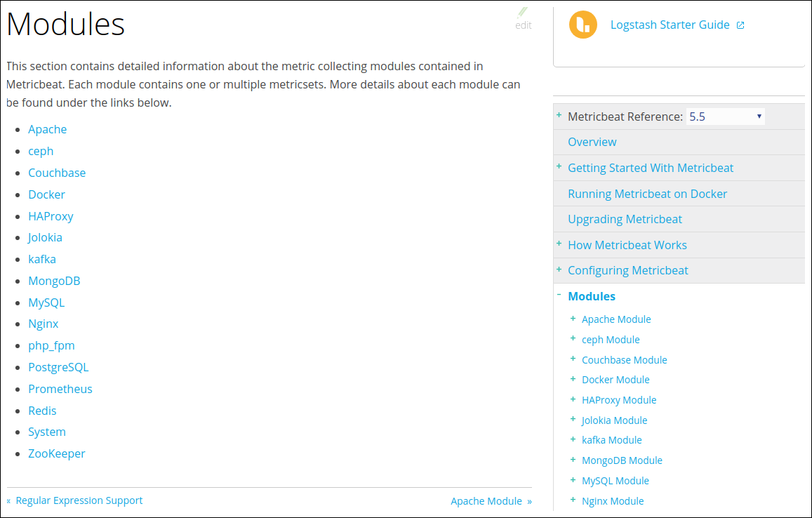Open the Overview sidebar entry
812x518 pixels.
[x=592, y=142]
